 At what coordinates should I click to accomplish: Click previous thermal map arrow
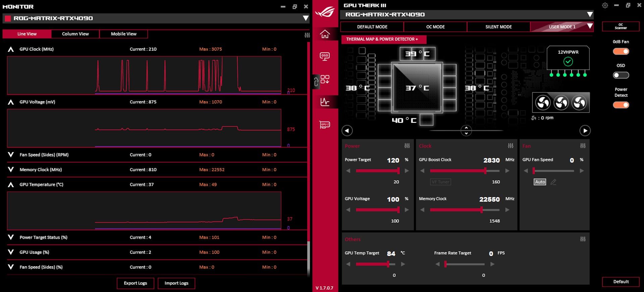[347, 131]
